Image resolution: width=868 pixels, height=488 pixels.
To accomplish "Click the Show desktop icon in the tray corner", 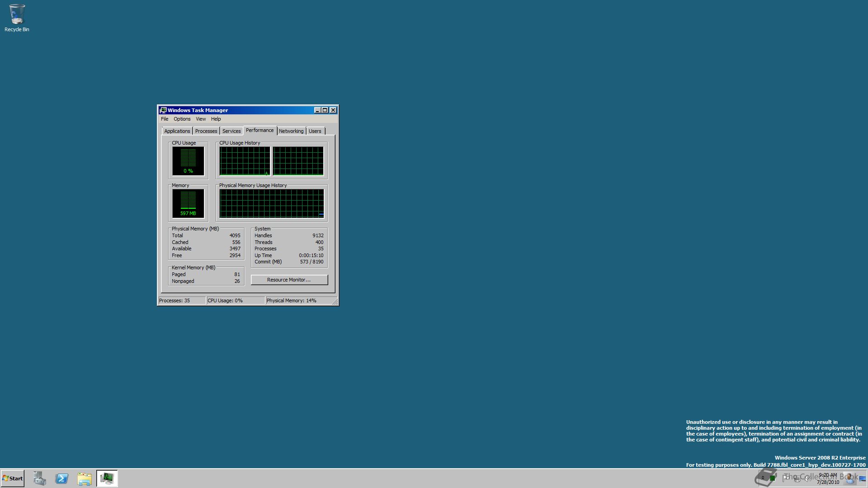I will [863, 479].
